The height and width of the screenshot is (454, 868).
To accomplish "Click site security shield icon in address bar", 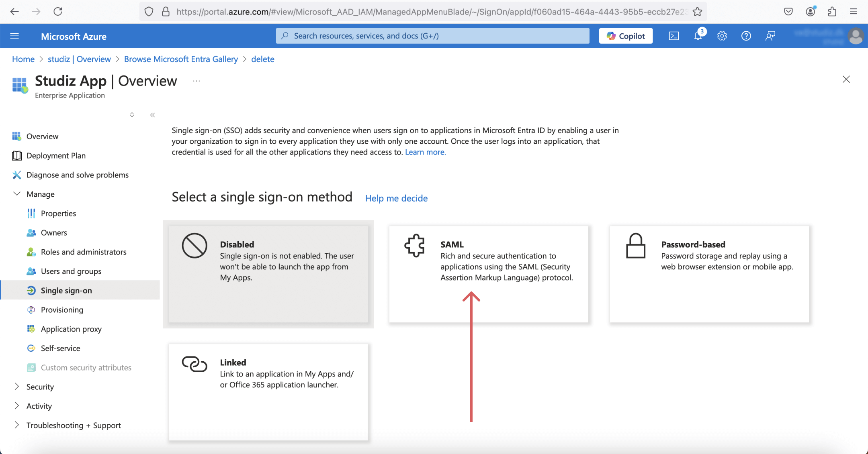I will 149,12.
